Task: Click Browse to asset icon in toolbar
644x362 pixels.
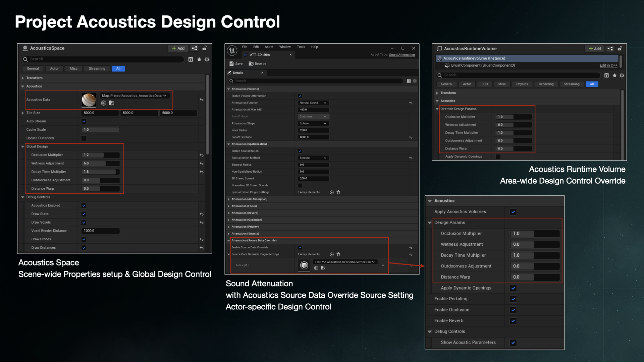Action: [x=251, y=64]
